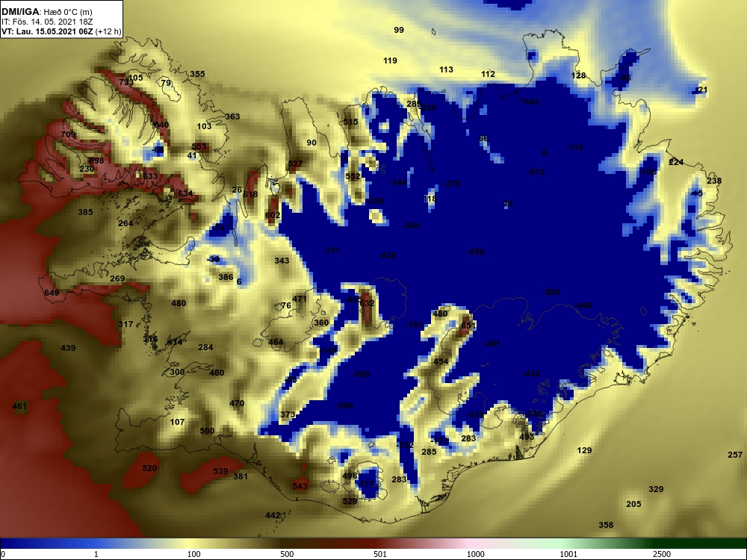Image resolution: width=747 pixels, height=560 pixels.
Task: Click the map value 128
Action: pos(578,75)
